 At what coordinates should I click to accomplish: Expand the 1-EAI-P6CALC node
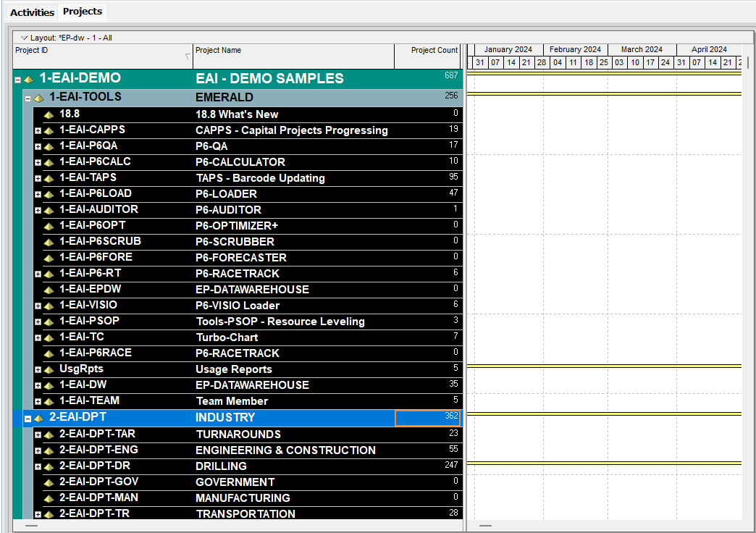[x=38, y=162]
